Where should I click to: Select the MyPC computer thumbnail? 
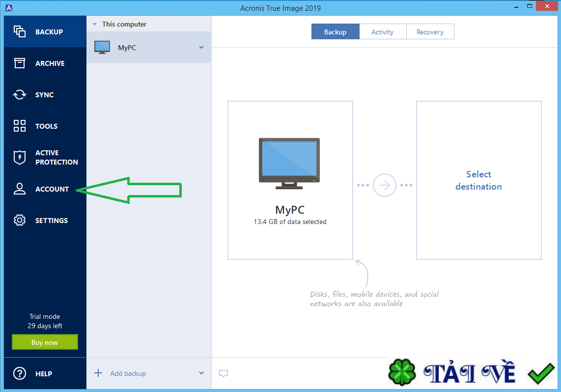coord(290,162)
